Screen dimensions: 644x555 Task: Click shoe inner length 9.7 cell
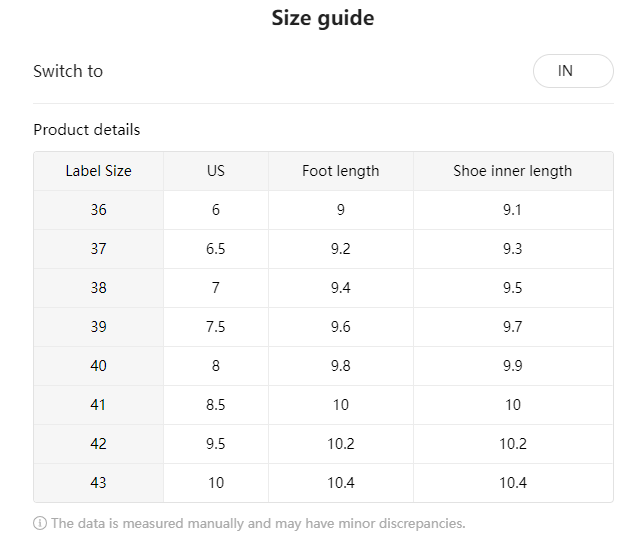[x=513, y=327]
